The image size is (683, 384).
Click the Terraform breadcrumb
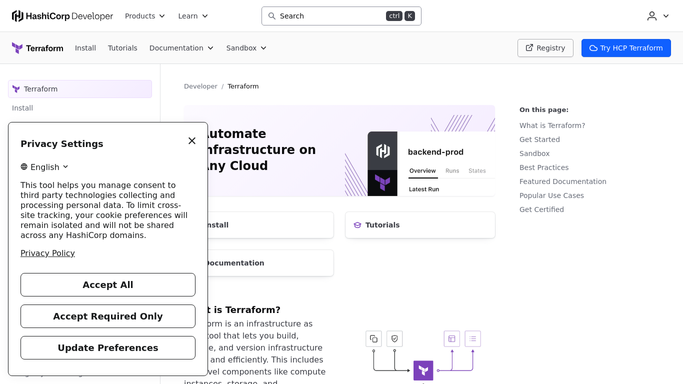(x=243, y=86)
